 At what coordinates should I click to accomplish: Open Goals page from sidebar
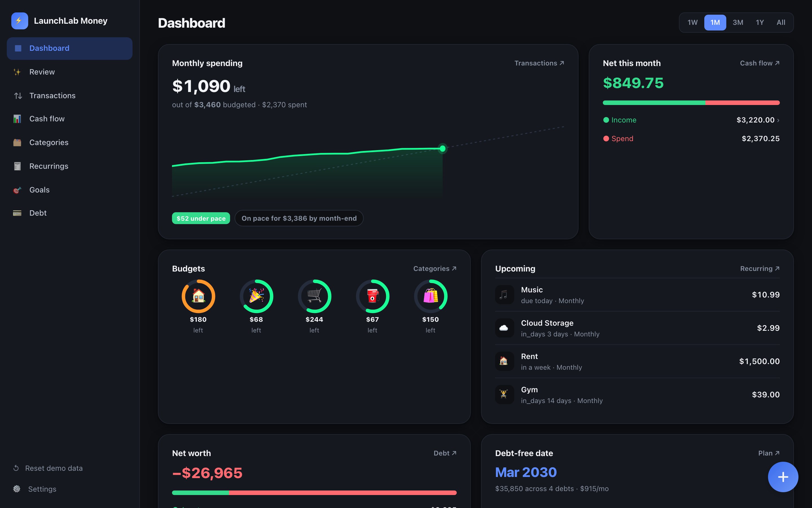[x=69, y=190]
